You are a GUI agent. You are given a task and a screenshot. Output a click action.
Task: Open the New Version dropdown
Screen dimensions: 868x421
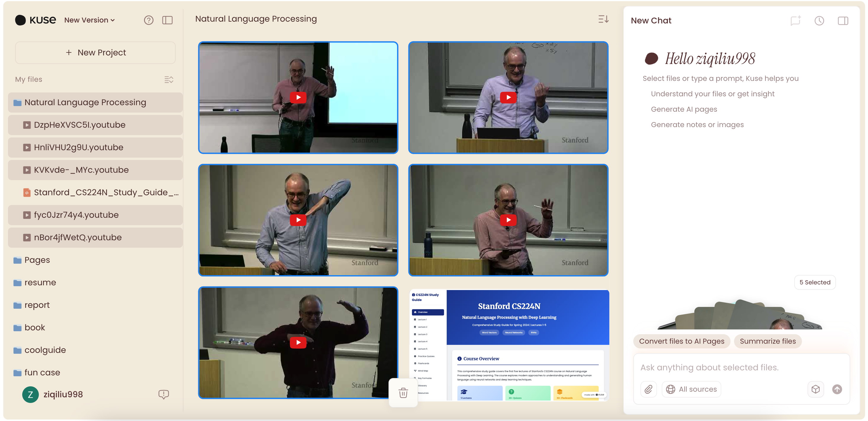point(89,20)
